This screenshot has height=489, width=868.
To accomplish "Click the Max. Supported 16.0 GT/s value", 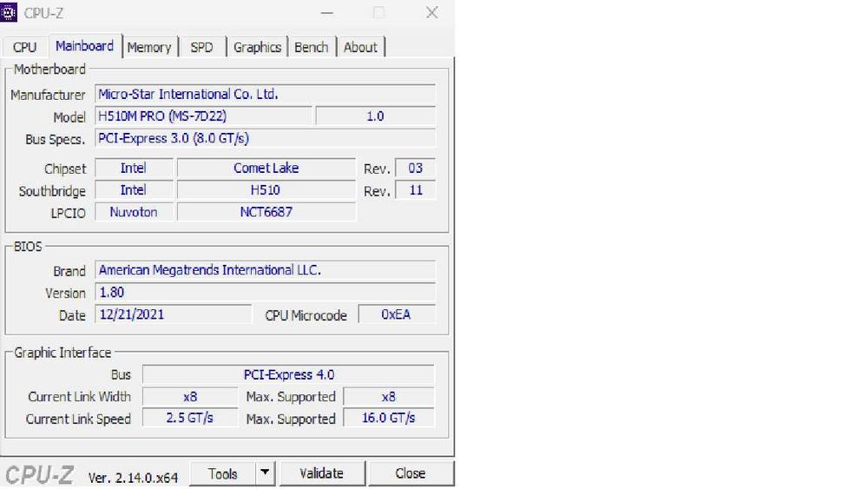I will 389,418.
